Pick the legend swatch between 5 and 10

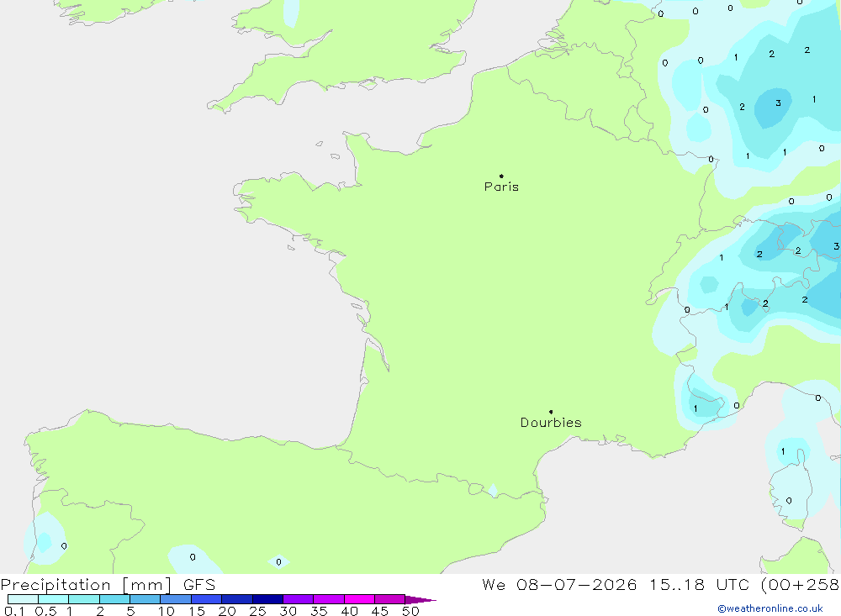[145, 599]
